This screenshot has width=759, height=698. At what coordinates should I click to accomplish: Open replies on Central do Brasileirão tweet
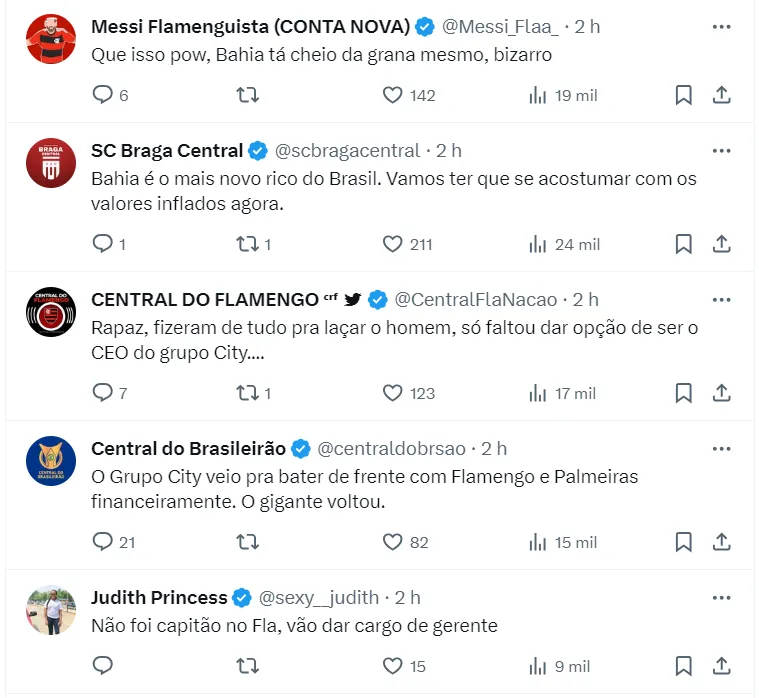[103, 542]
